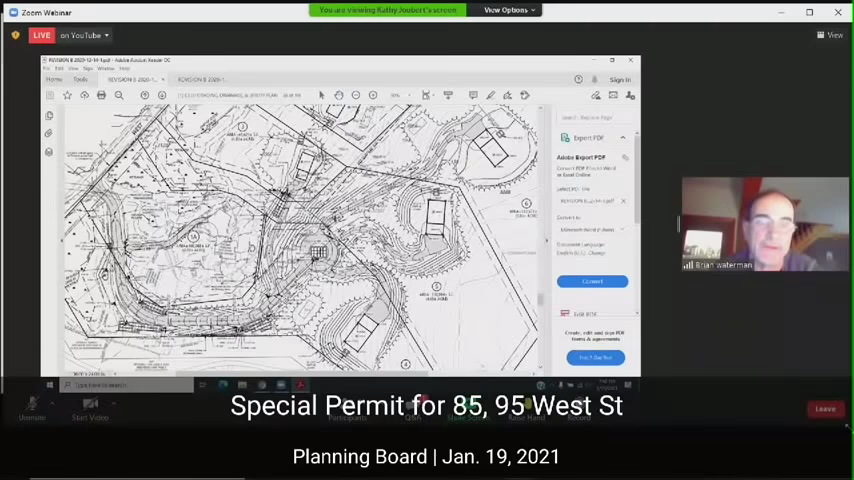
Task: Go to previous page with up arrow
Action: point(145,95)
